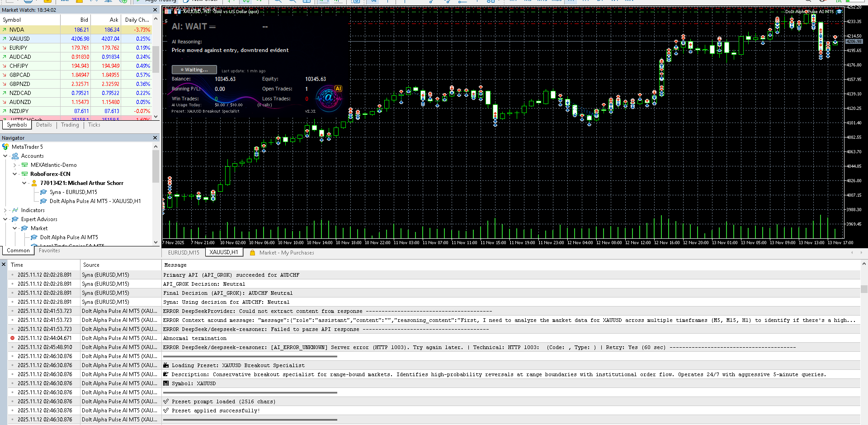This screenshot has width=868, height=425.
Task: Switch to the Details tab
Action: click(x=44, y=125)
